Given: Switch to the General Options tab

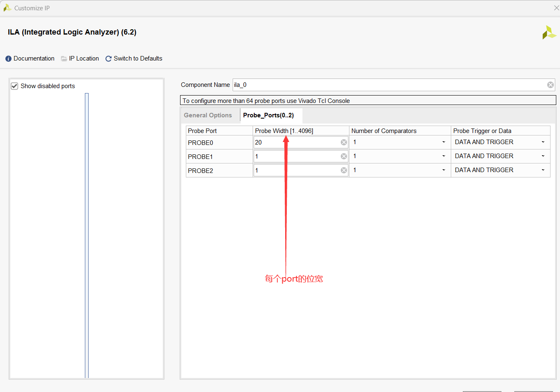Looking at the screenshot, I should 208,115.
